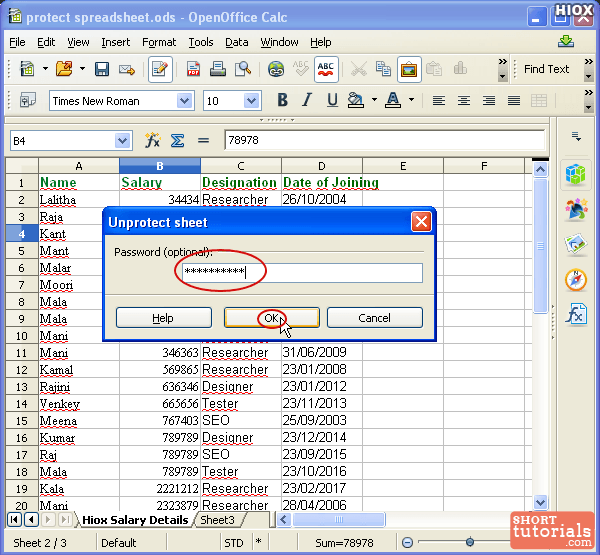The height and width of the screenshot is (555, 600).
Task: Open the New document dropdown arrow
Action: (45, 69)
